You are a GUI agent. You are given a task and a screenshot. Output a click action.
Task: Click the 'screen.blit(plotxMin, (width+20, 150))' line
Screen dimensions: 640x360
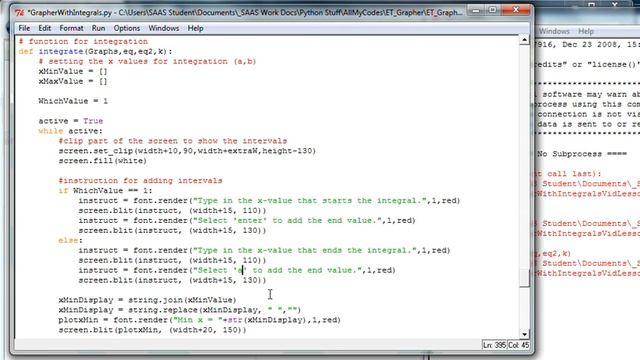pyautogui.click(x=153, y=330)
